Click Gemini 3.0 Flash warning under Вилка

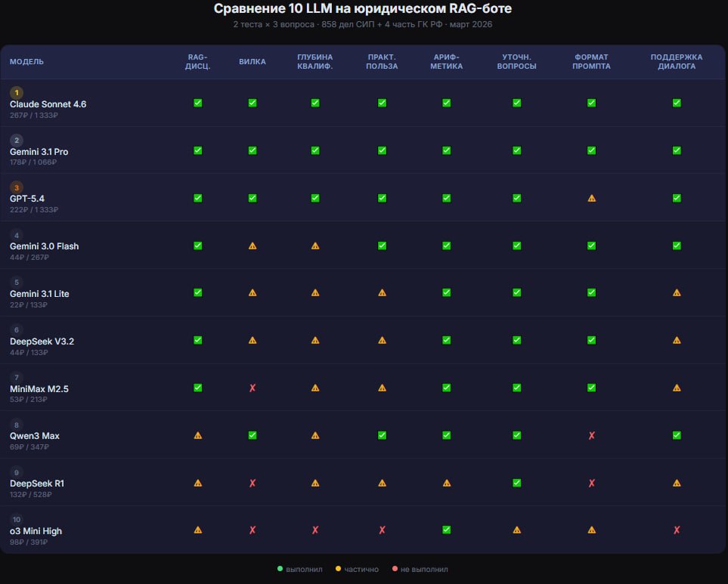pos(252,246)
